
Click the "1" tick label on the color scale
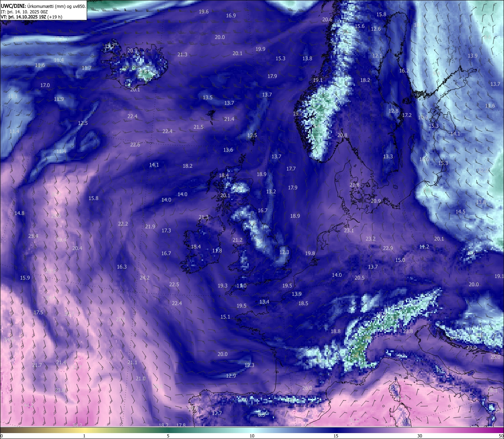[84, 436]
